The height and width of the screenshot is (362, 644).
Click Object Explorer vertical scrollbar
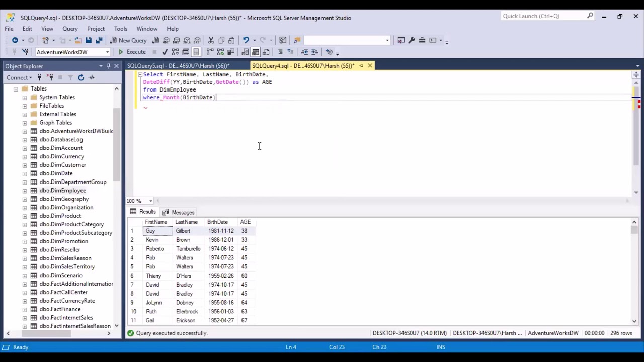[x=117, y=143]
